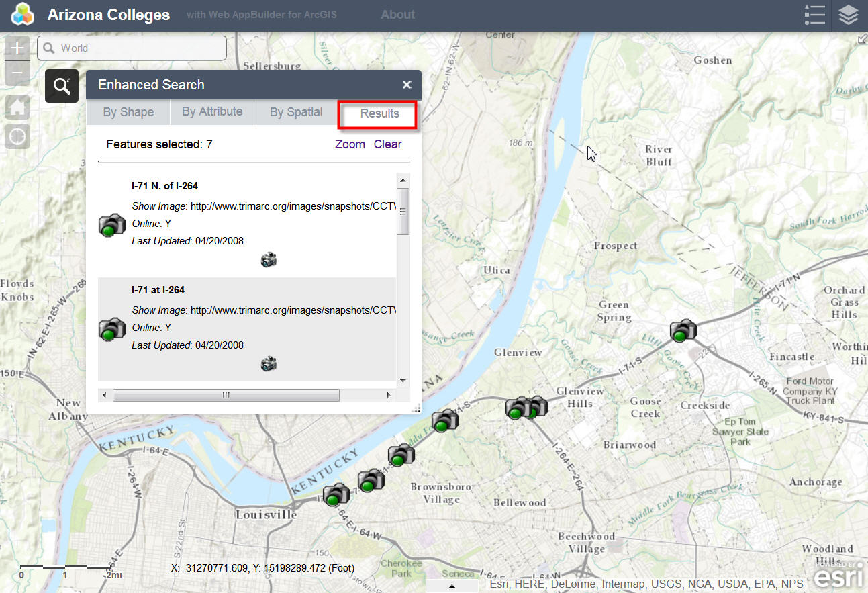Screen dimensions: 868x593
Task: Open the legend list widget icon
Action: coord(814,15)
